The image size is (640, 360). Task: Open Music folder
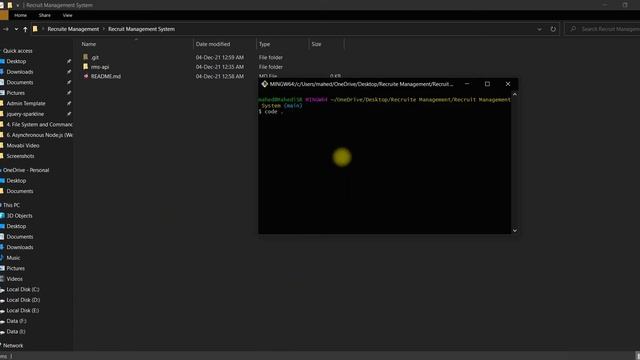[x=13, y=258]
